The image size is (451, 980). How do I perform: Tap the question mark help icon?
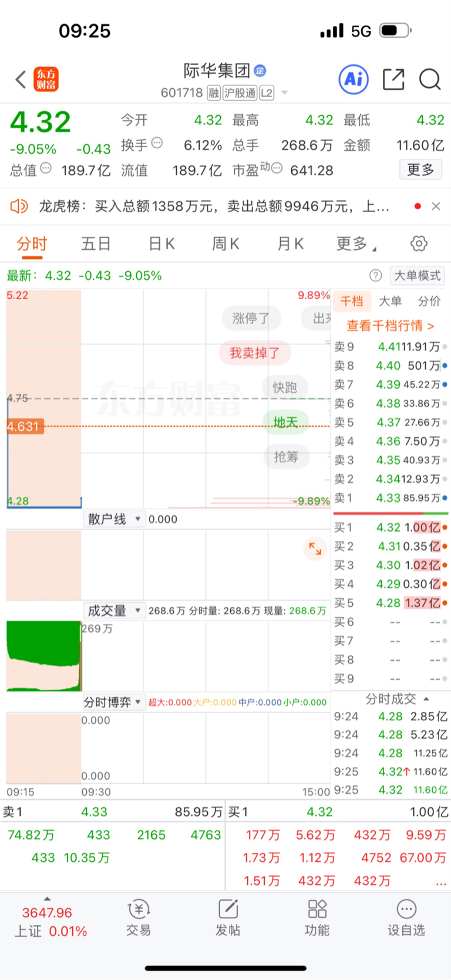376,275
